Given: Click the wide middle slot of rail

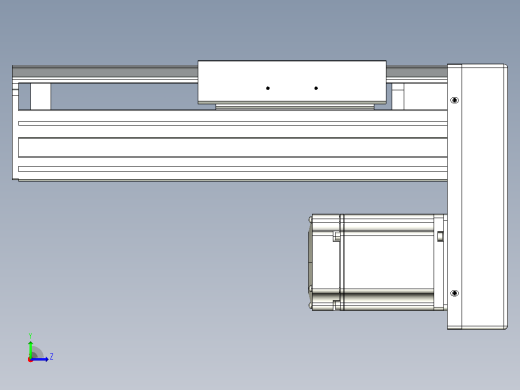Looking at the screenshot, I should tap(233, 147).
